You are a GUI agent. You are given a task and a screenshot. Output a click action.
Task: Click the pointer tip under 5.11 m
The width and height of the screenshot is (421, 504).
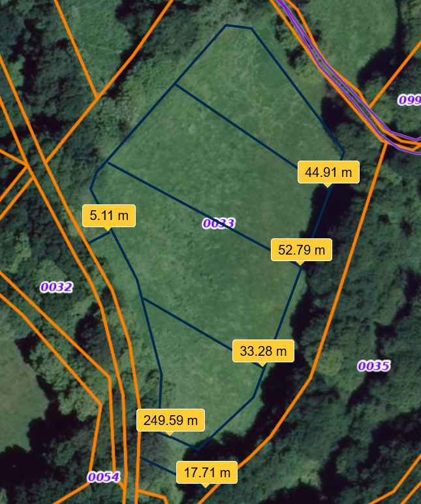[108, 230]
